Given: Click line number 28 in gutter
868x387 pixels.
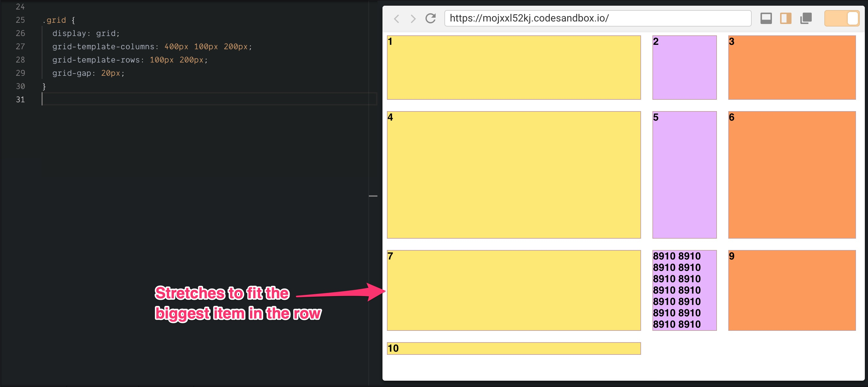Looking at the screenshot, I should click(21, 60).
